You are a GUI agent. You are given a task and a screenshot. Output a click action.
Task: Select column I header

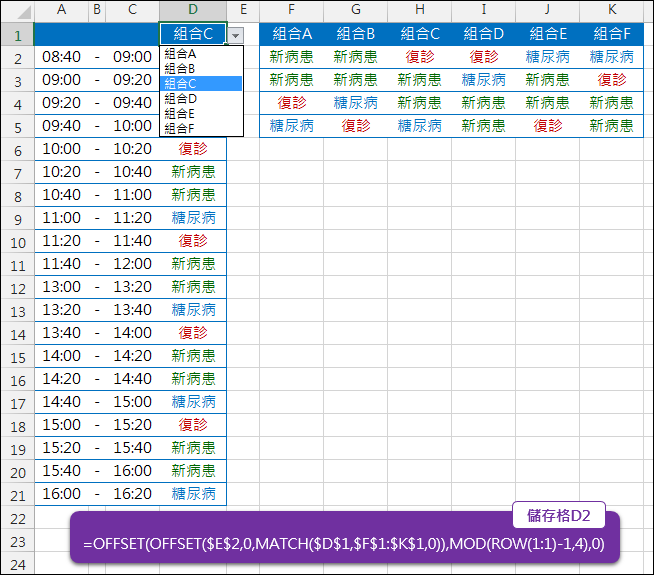point(483,10)
